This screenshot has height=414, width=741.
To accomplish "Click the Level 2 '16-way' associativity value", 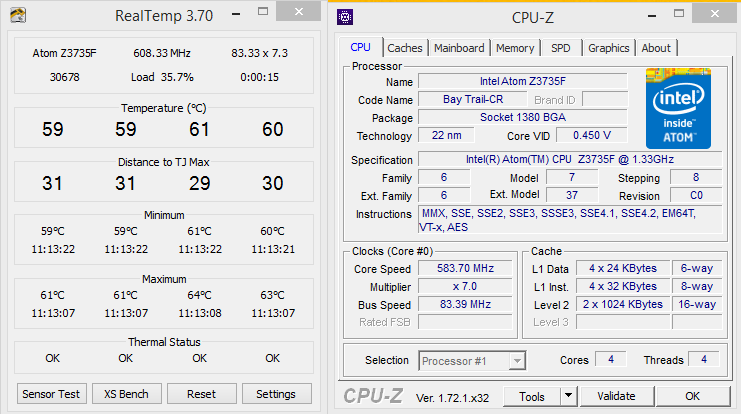I will point(697,304).
